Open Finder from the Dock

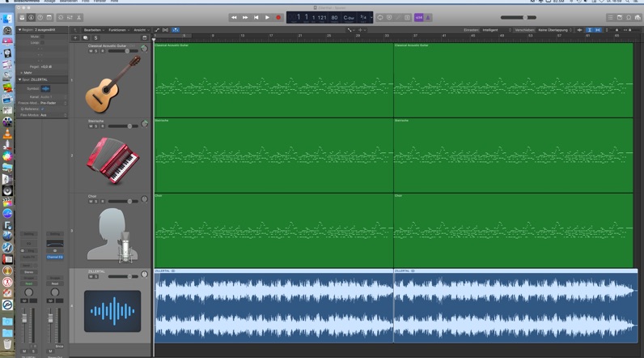7,19
